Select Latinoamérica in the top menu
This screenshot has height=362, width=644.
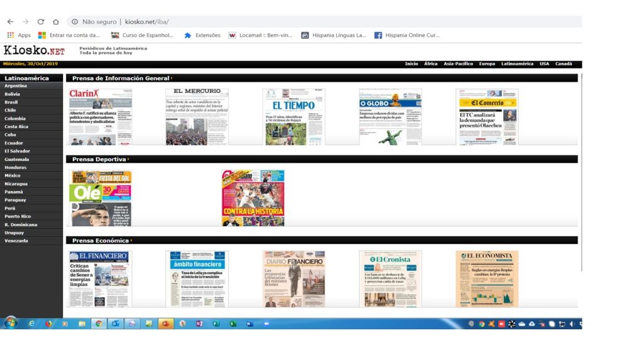tap(517, 64)
